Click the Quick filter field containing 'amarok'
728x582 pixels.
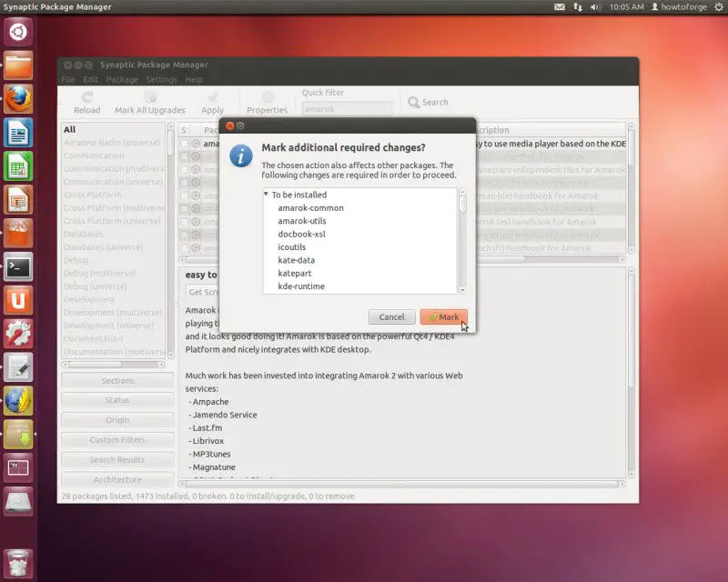point(347,109)
